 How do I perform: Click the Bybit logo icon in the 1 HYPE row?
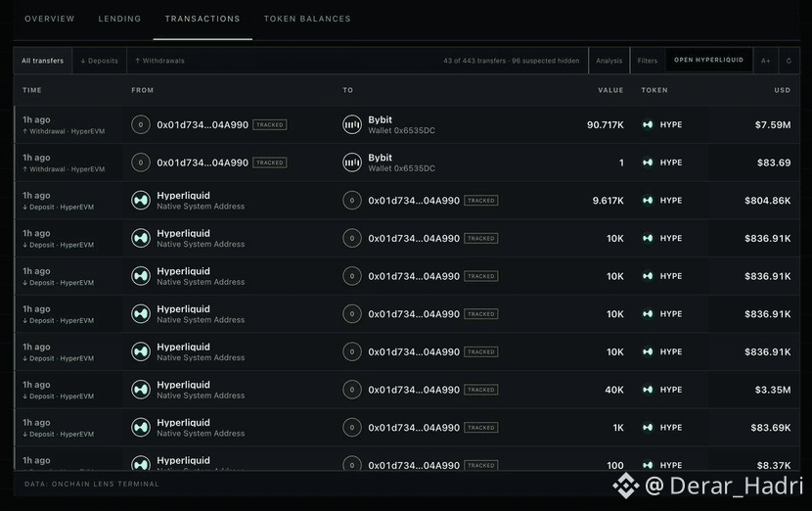pyautogui.click(x=352, y=163)
